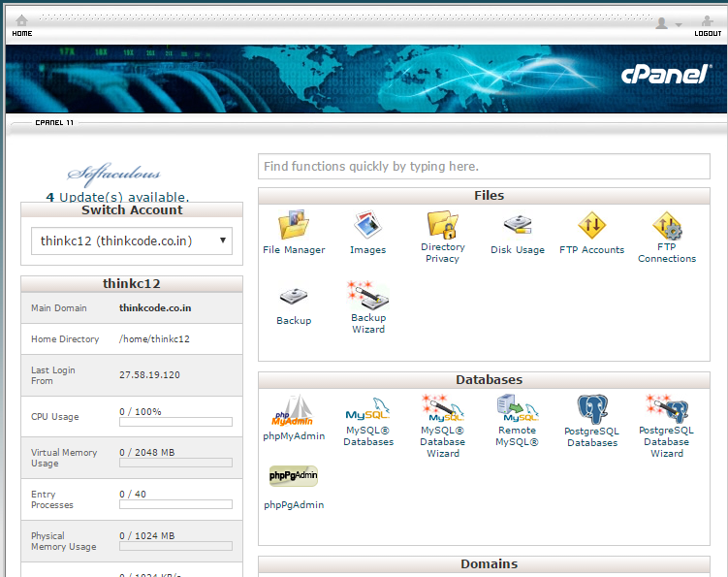728x577 pixels.
Task: Open the FTP Accounts icon
Action: (x=592, y=225)
